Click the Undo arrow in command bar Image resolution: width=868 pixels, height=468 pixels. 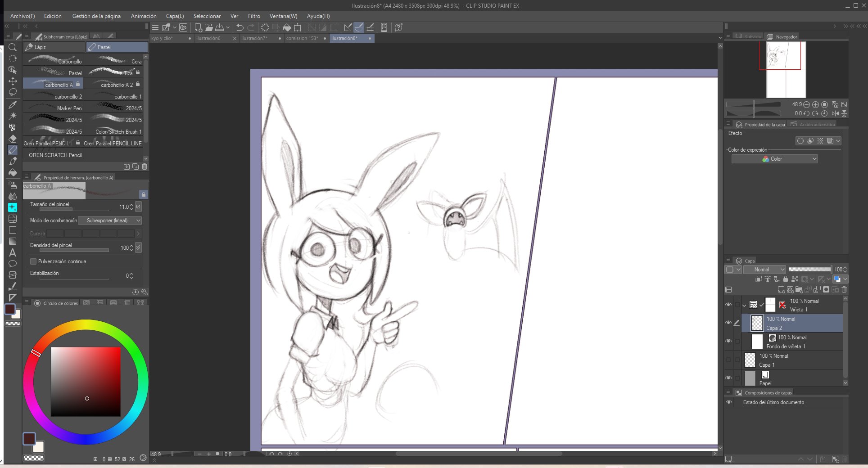[x=240, y=27]
